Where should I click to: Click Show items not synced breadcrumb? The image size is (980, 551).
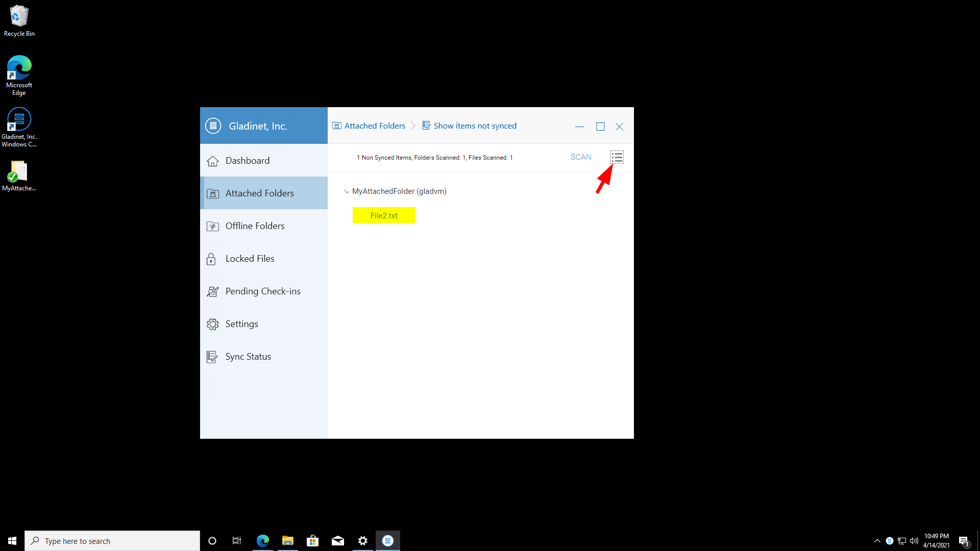pyautogui.click(x=469, y=126)
